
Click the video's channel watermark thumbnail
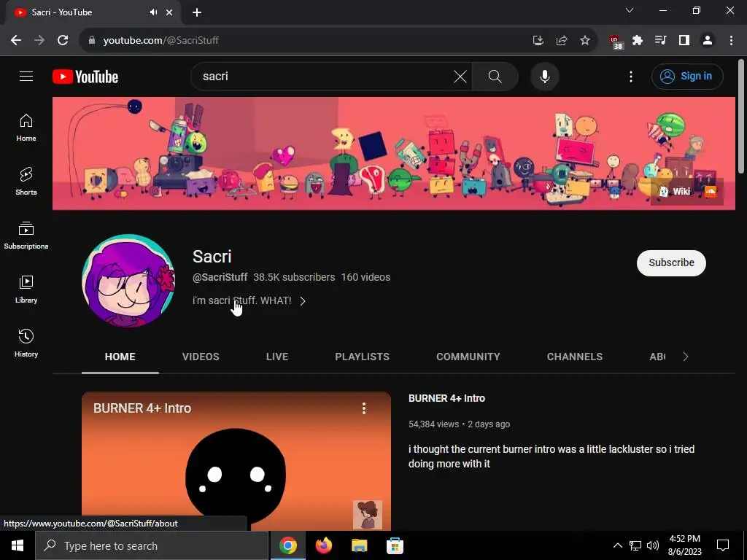click(368, 514)
